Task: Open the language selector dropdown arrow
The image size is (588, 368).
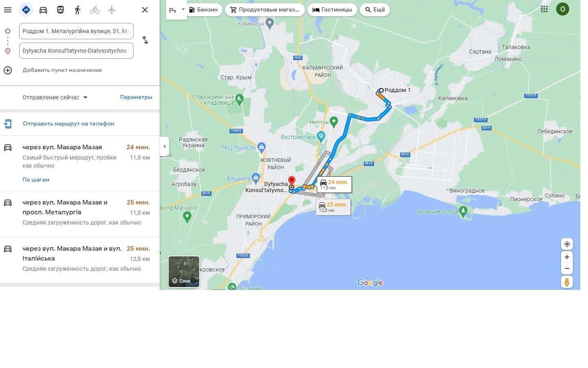Action: [x=183, y=9]
